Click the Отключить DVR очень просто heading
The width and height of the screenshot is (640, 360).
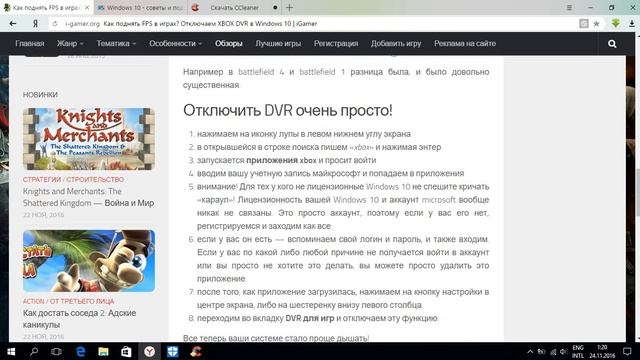(x=288, y=111)
